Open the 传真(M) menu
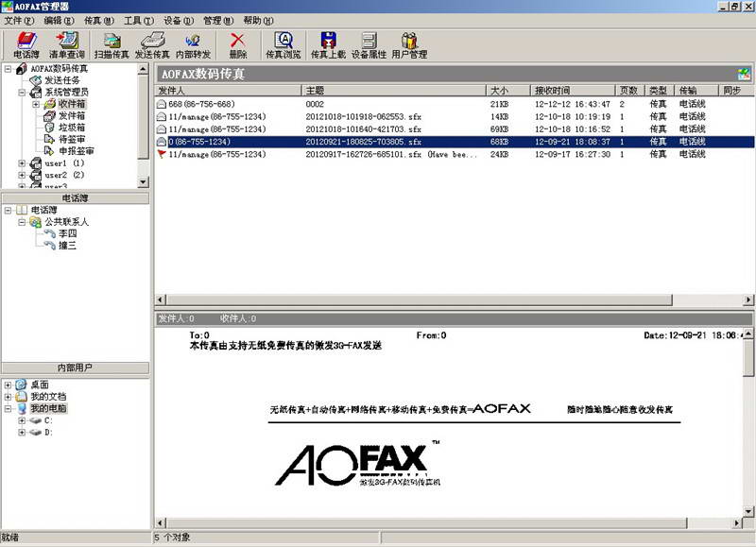The width and height of the screenshot is (756, 547). [x=98, y=20]
